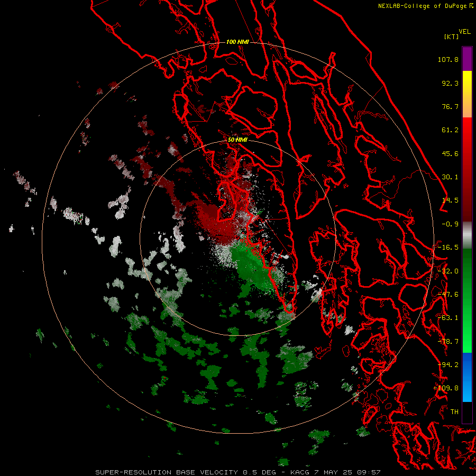
Task: Click the TH legend label
Action: [454, 412]
